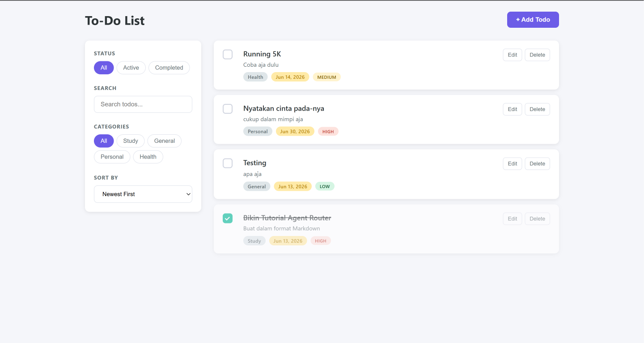Click the HIGH badge on Nyatakan card
The height and width of the screenshot is (343, 644).
[328, 132]
